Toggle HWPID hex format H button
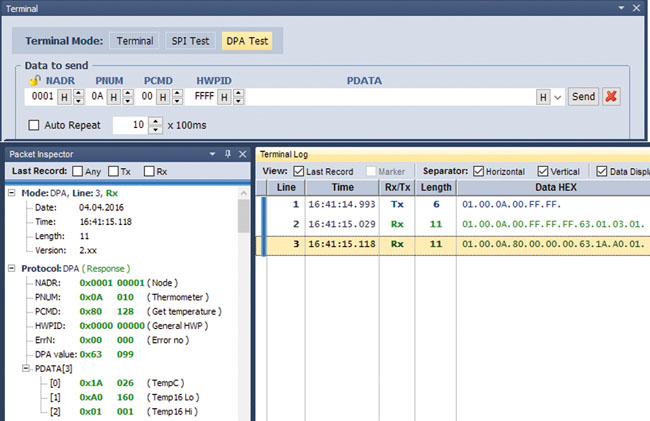Image resolution: width=650 pixels, height=421 pixels. [224, 97]
